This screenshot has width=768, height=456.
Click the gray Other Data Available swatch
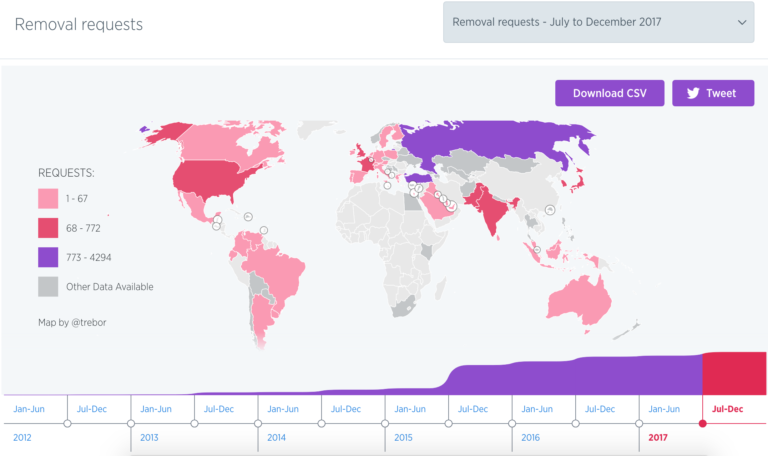48,287
